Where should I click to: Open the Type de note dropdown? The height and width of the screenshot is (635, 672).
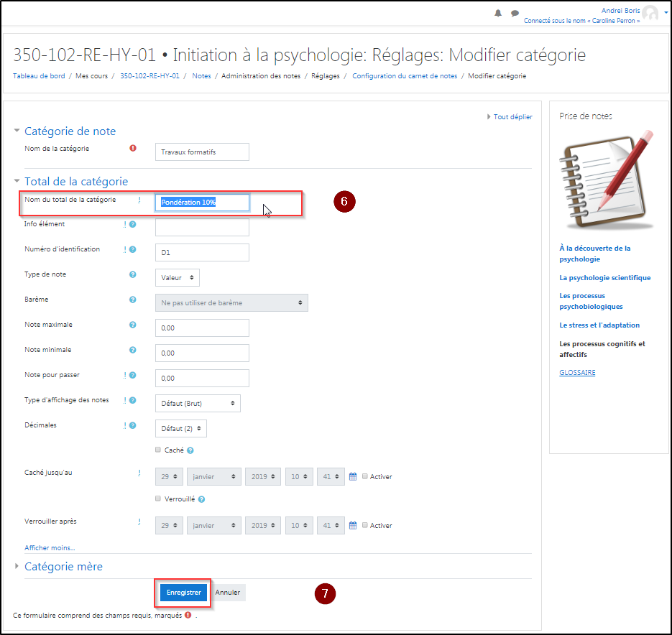[178, 277]
